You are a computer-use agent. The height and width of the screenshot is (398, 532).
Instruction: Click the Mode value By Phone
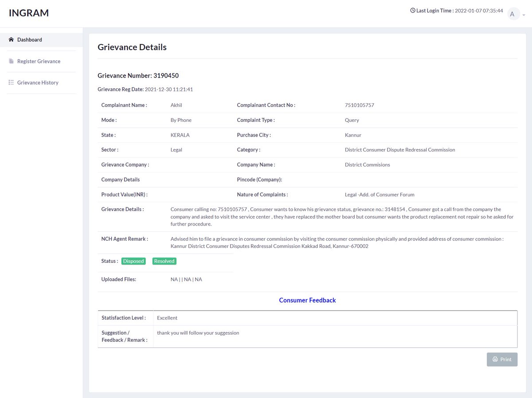(181, 120)
